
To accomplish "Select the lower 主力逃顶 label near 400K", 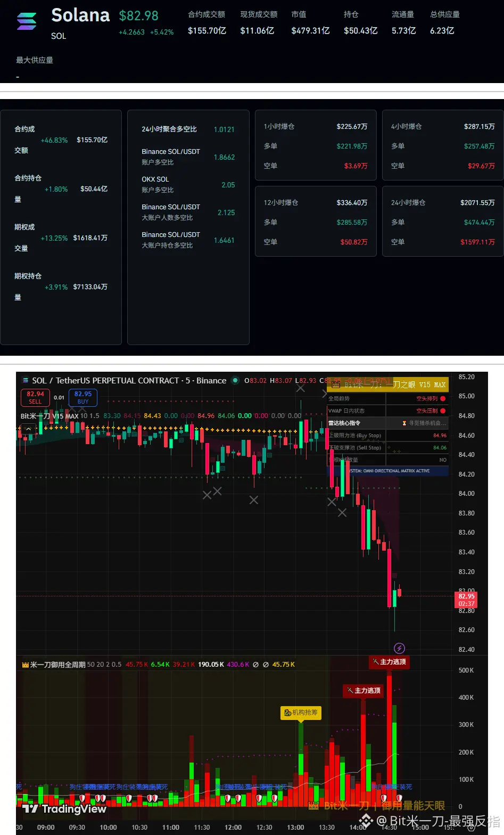I will tap(364, 691).
